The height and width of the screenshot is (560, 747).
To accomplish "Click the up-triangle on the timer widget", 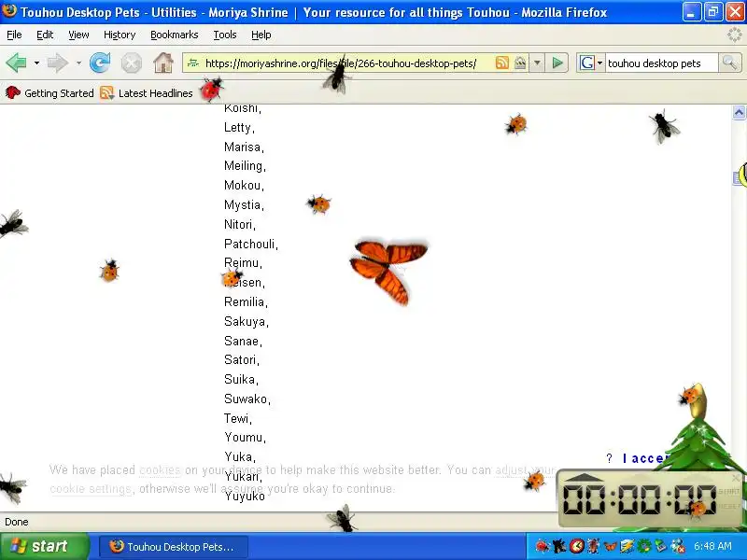I will tap(585, 477).
